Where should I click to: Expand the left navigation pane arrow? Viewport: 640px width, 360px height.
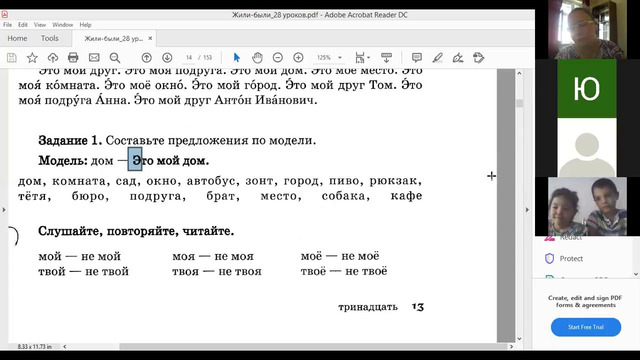coord(4,210)
